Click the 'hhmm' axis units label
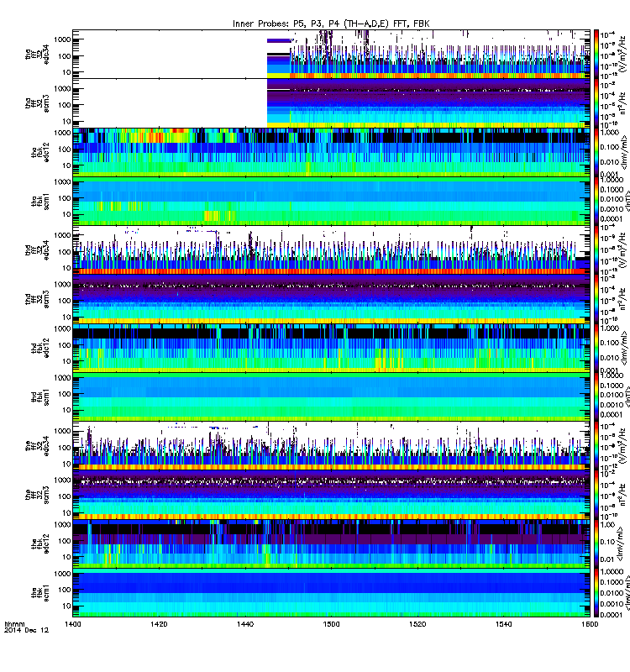Viewport: 630px width, 672px height. (14, 624)
